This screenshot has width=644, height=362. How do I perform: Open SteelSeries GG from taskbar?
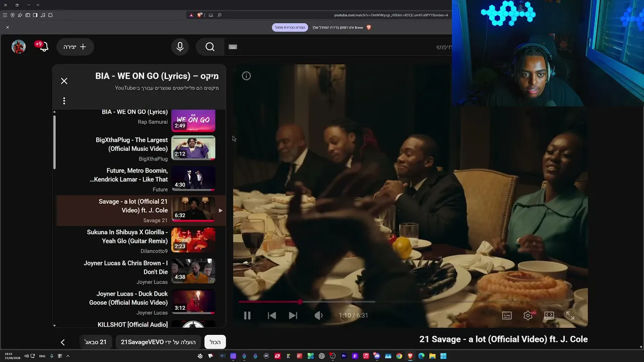pyautogui.click(x=200, y=356)
